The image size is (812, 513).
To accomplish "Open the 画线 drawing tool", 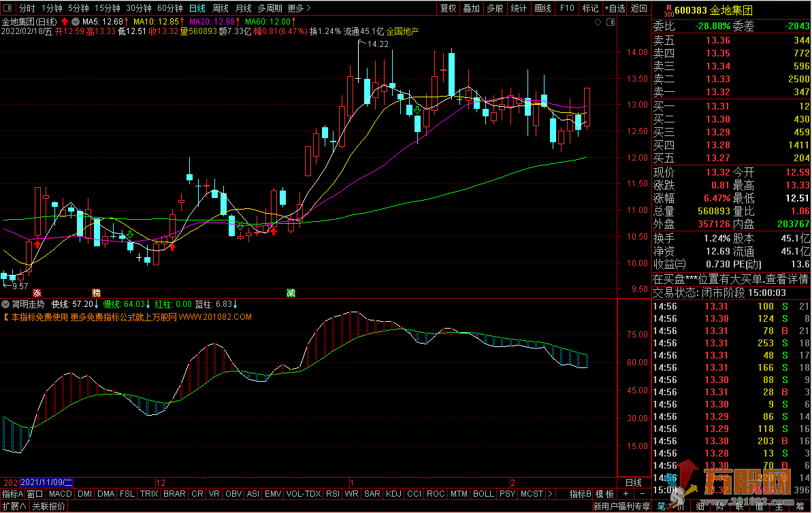I will point(542,8).
